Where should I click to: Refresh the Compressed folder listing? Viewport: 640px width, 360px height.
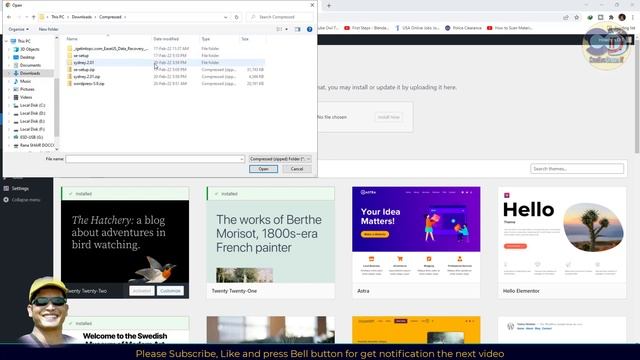pos(236,17)
